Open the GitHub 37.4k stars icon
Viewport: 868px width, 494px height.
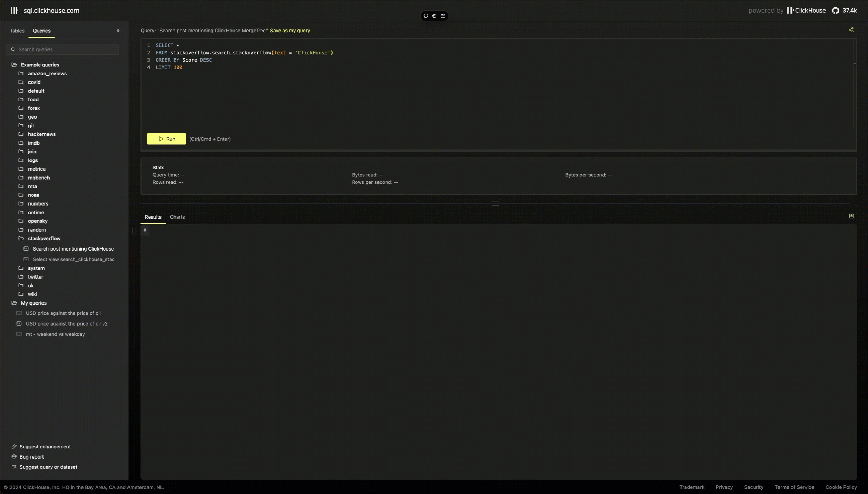(x=835, y=11)
